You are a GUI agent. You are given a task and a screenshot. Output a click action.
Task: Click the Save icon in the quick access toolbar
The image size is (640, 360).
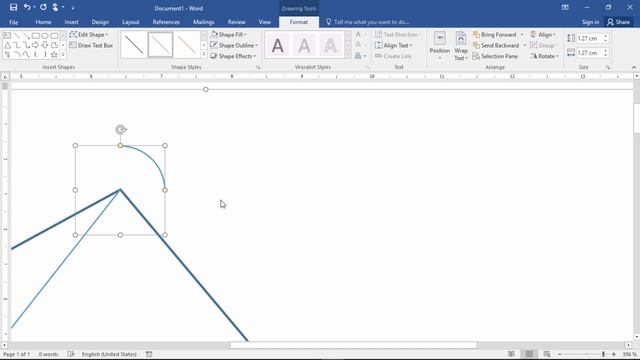(13, 7)
